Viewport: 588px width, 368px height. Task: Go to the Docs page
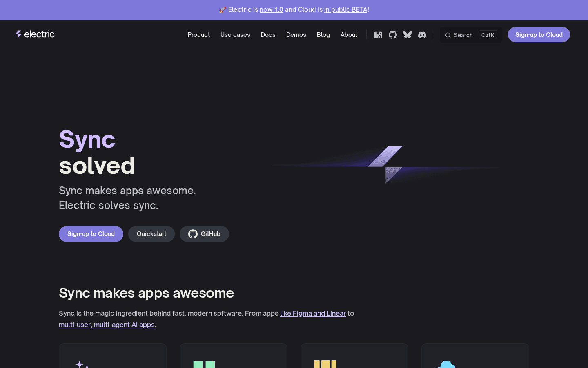[268, 35]
